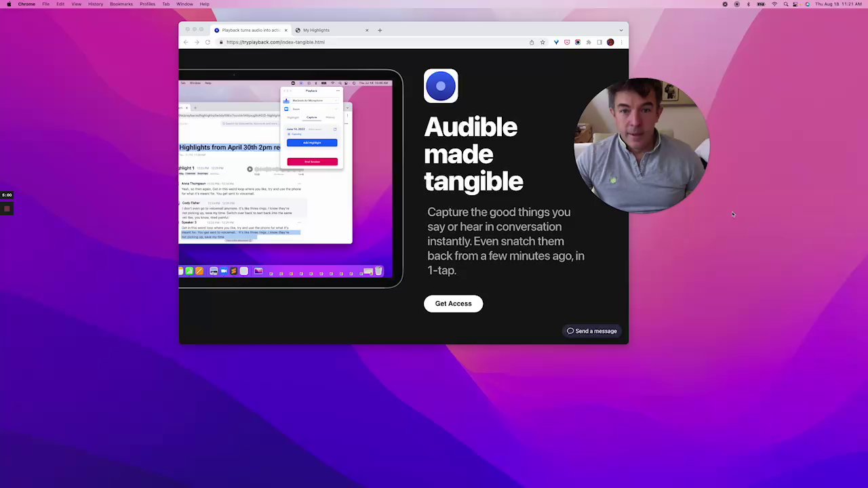
Task: Open the Pocket extension icon
Action: (567, 42)
